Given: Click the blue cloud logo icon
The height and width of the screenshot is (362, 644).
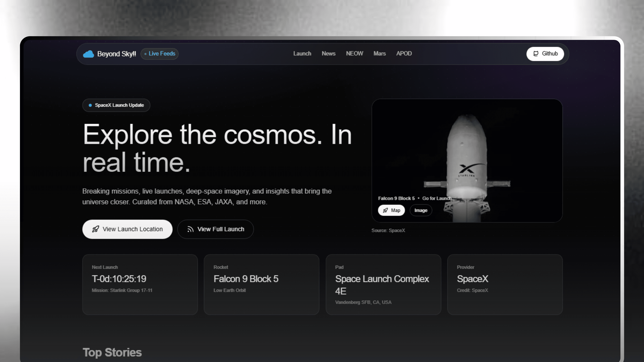Looking at the screenshot, I should [88, 54].
